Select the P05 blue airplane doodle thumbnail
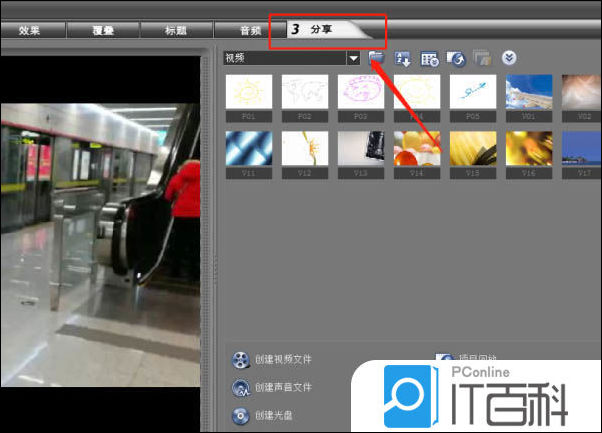This screenshot has width=602, height=433. click(x=473, y=92)
